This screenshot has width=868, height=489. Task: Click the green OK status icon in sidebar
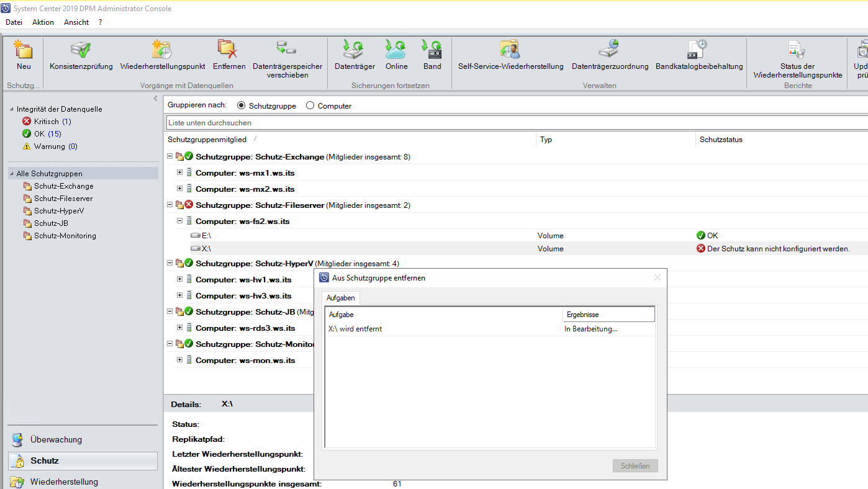tap(27, 134)
